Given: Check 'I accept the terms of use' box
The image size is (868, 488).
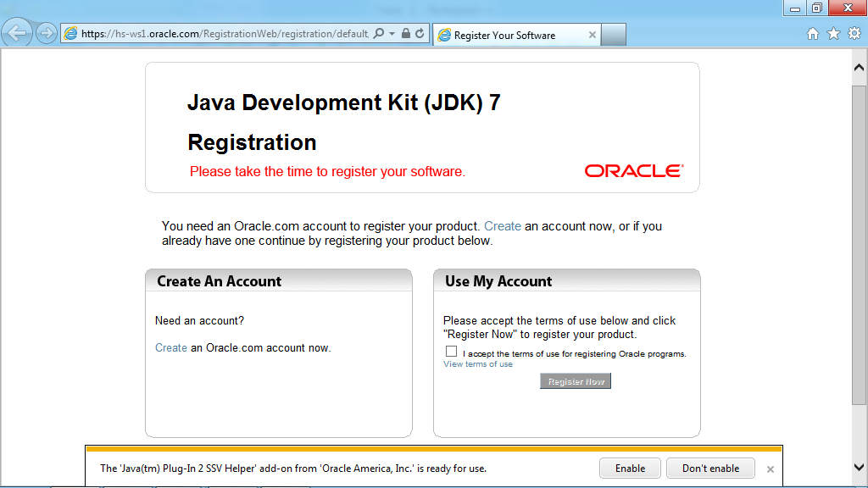Looking at the screenshot, I should (x=450, y=351).
